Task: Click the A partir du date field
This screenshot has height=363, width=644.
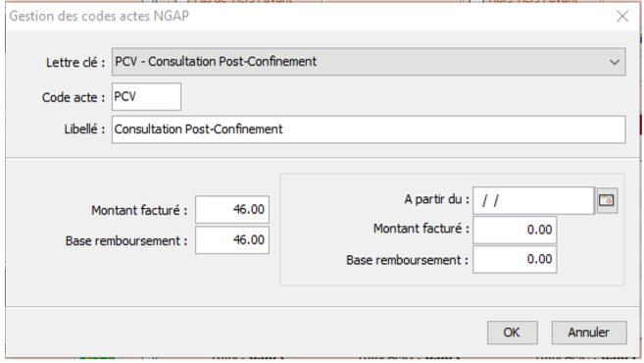Action: (533, 200)
